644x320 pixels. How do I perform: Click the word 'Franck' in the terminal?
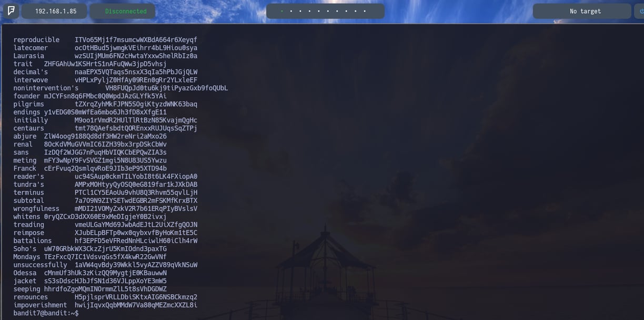[25, 169]
